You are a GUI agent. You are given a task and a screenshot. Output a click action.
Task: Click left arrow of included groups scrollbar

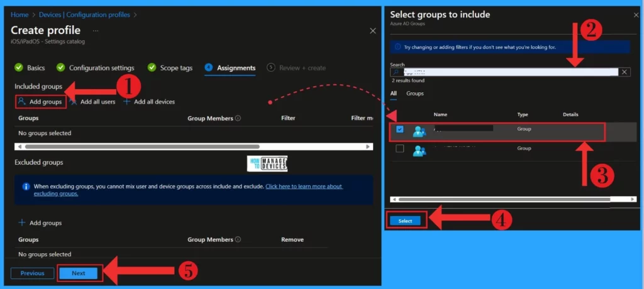tap(19, 146)
